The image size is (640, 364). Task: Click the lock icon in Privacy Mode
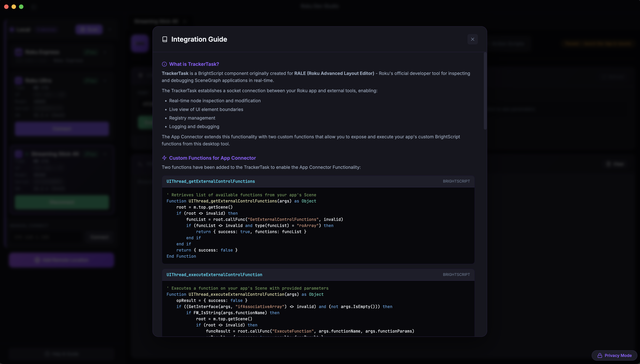coord(599,355)
